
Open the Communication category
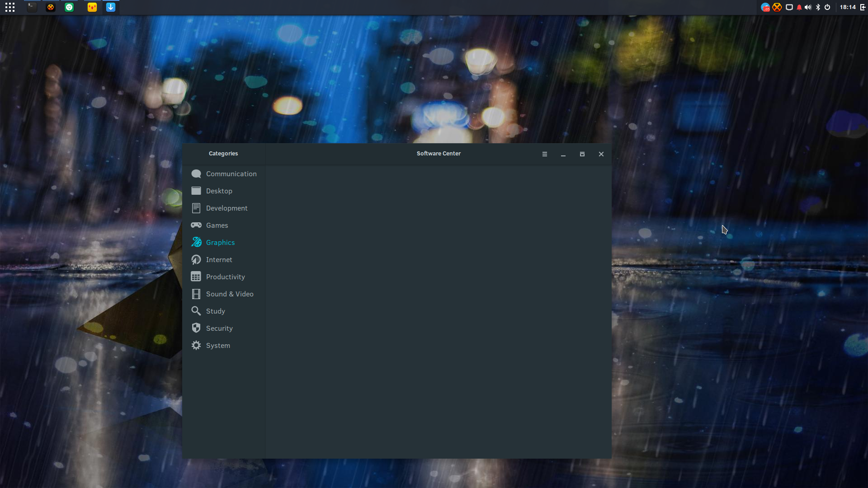[x=224, y=174]
